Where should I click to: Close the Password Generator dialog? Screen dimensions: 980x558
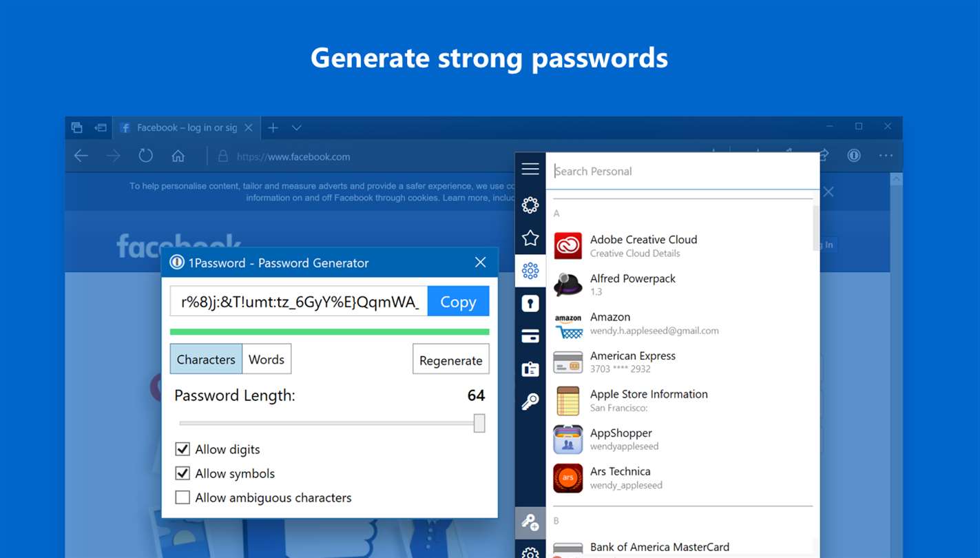(481, 262)
